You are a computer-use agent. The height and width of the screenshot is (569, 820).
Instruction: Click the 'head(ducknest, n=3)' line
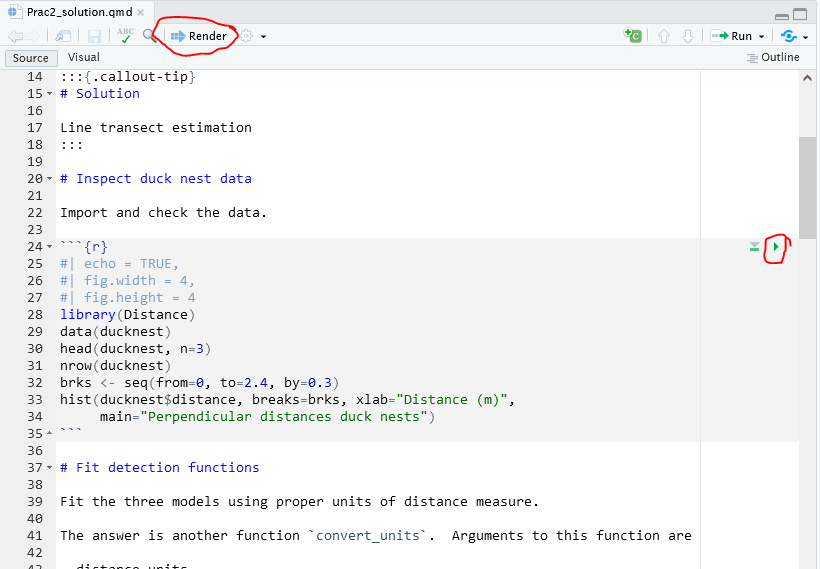click(135, 349)
